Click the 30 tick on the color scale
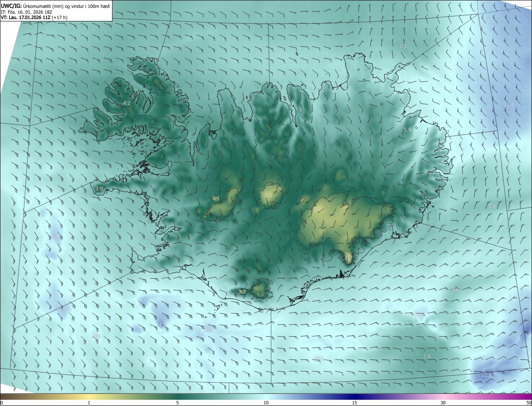This screenshot has width=532, height=406. click(x=443, y=403)
